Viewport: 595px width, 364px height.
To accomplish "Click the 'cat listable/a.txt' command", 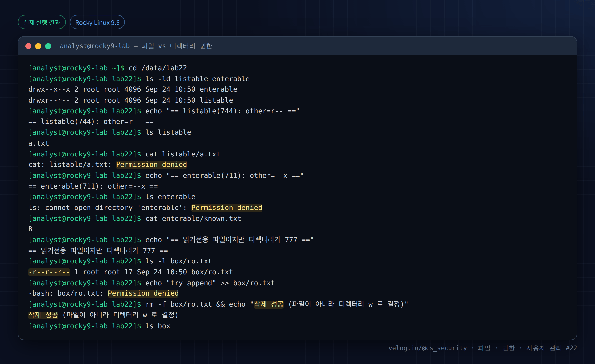I will [183, 154].
